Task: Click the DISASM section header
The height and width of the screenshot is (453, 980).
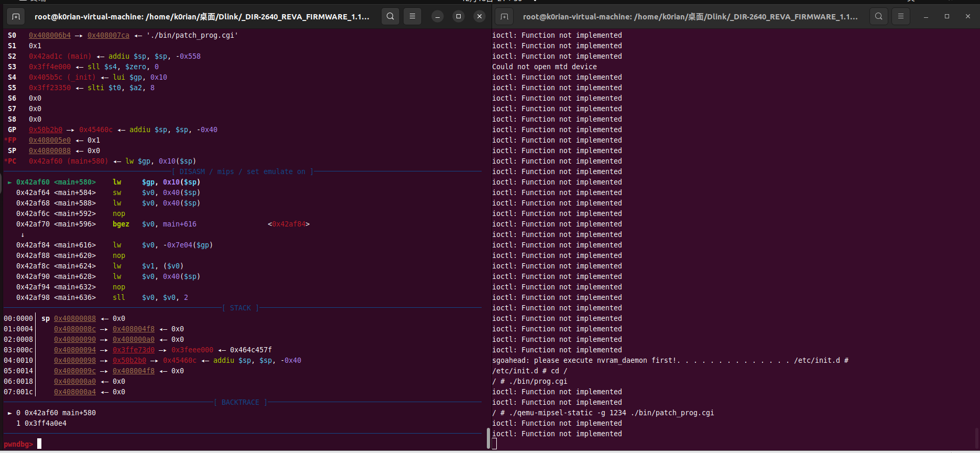Action: click(243, 171)
